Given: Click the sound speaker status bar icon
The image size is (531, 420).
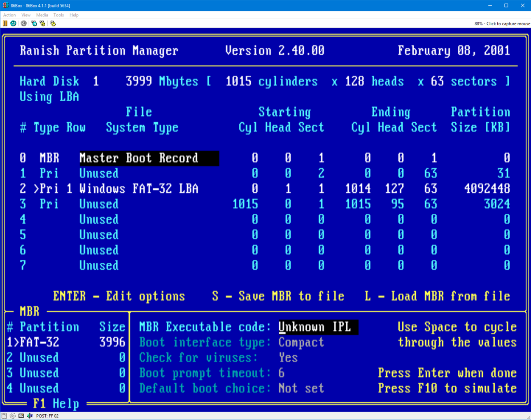Looking at the screenshot, I should pos(30,416).
